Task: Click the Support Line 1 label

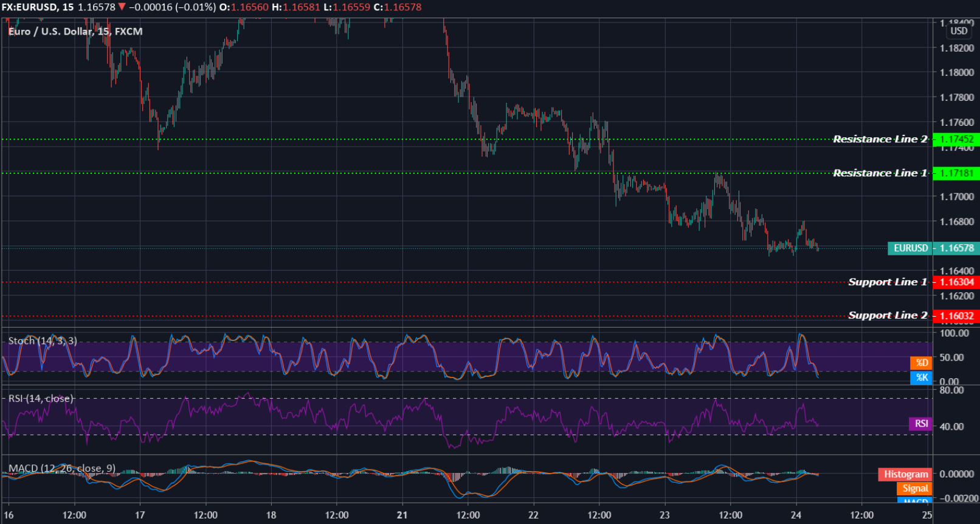Action: (888, 282)
